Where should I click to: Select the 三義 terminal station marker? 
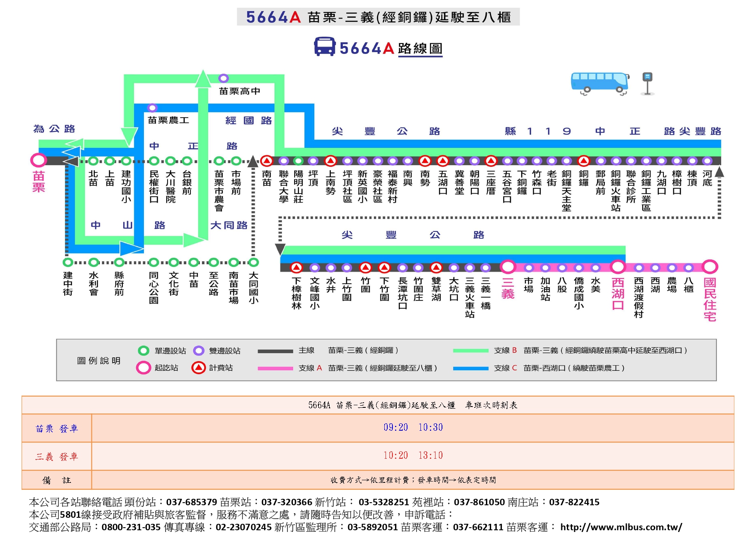508,267
